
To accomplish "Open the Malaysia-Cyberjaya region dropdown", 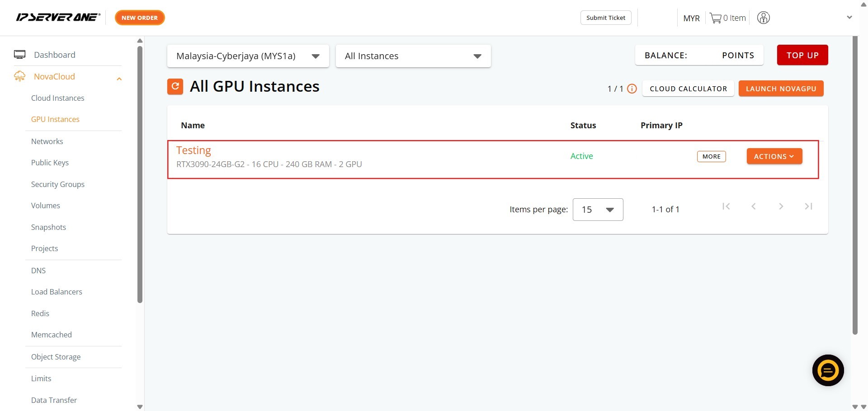I will coord(248,56).
